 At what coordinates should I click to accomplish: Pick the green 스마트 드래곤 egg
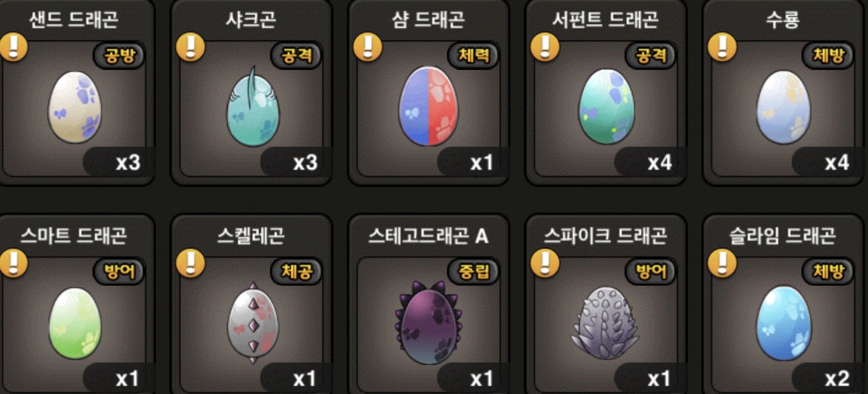click(75, 324)
